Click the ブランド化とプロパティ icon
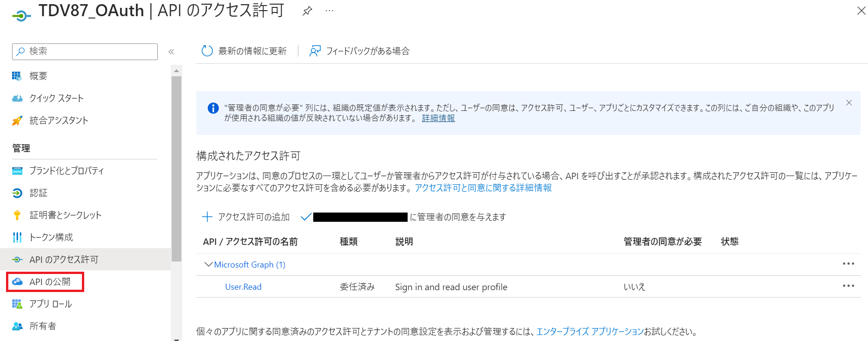The height and width of the screenshot is (341, 868). (17, 171)
